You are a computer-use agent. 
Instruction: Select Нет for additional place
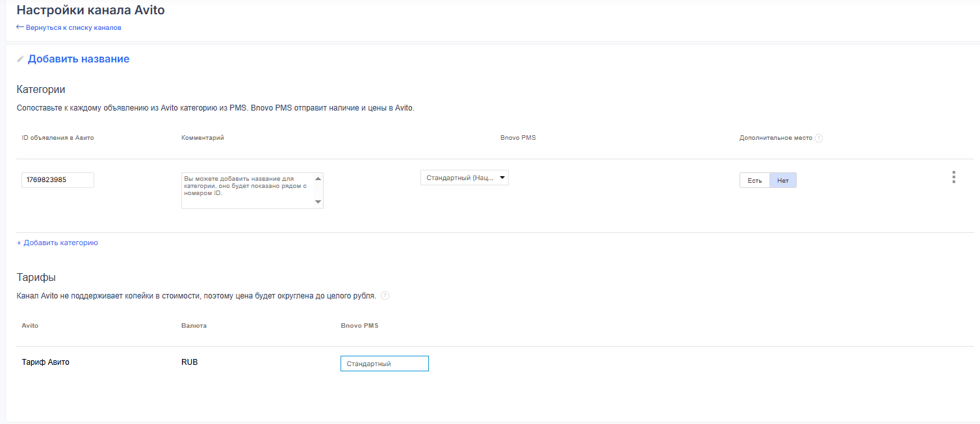782,180
